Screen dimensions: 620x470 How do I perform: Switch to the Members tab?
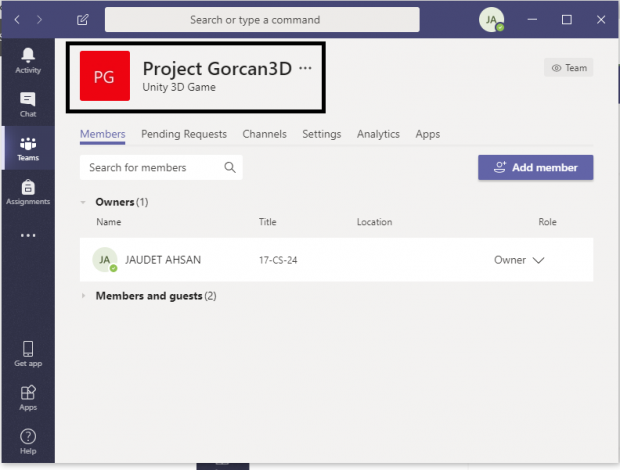(102, 134)
